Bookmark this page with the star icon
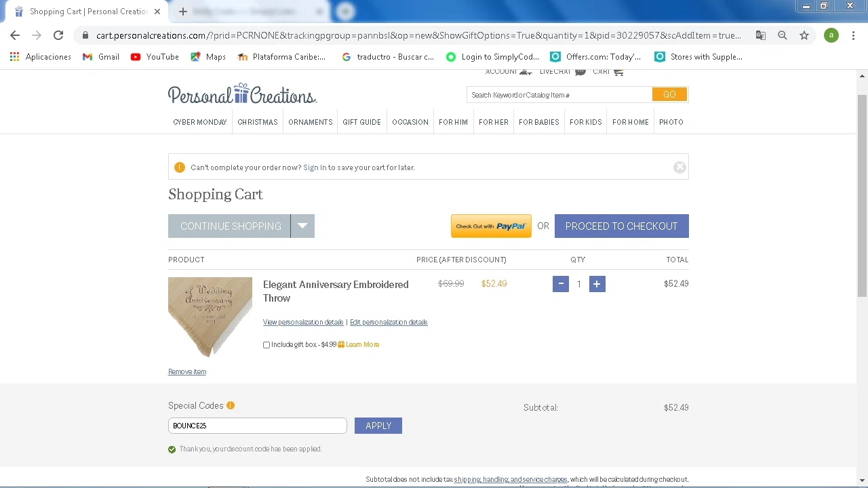Image resolution: width=868 pixels, height=488 pixels. tap(804, 35)
